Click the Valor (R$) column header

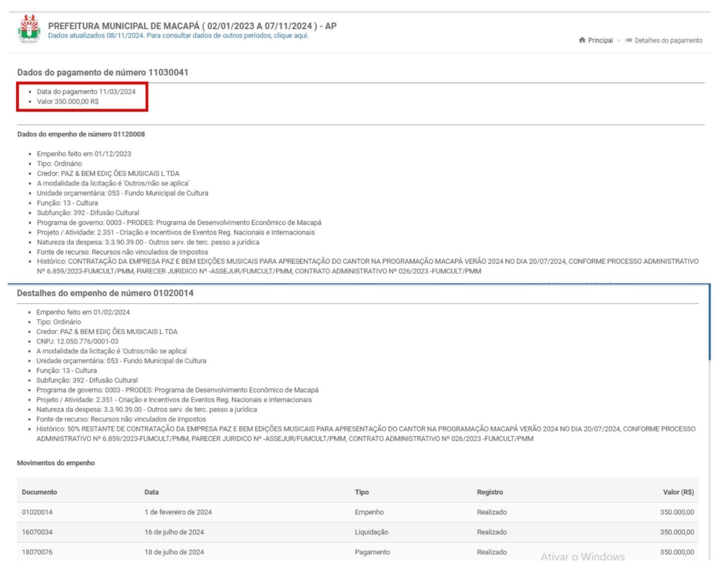coord(678,492)
